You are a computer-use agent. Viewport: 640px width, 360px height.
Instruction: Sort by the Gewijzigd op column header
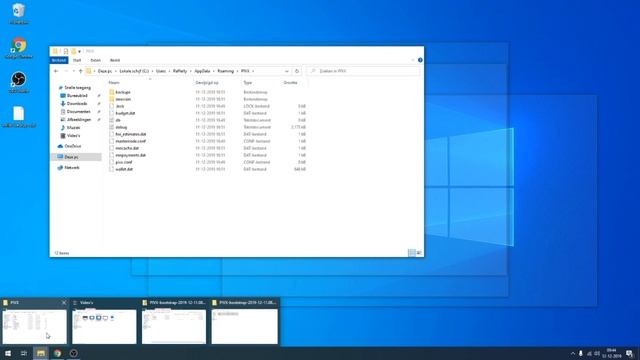click(207, 82)
